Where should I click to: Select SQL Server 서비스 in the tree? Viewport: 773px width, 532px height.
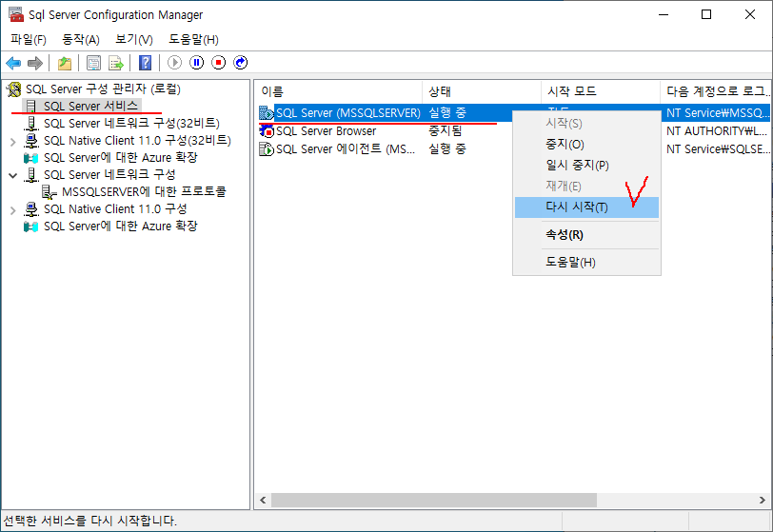click(90, 106)
